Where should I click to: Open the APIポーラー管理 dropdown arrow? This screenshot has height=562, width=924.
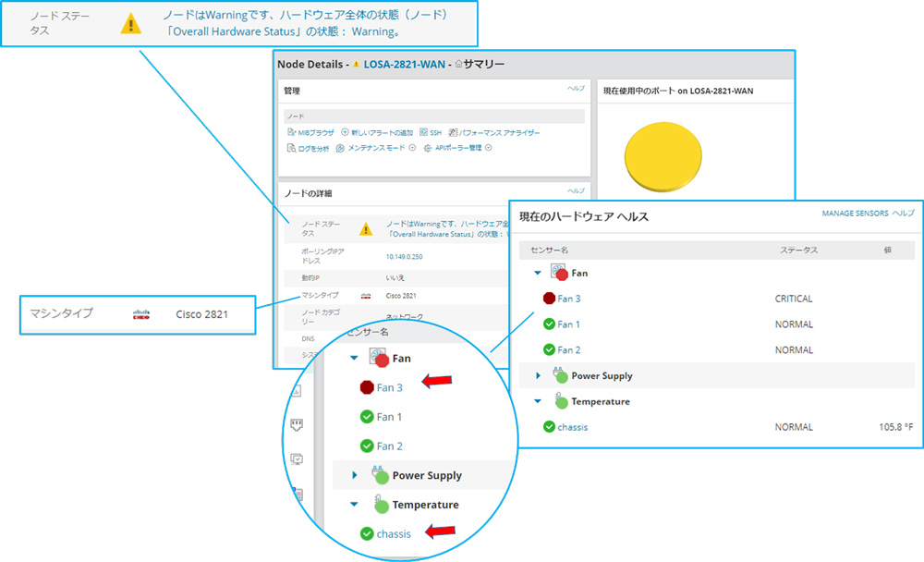(489, 147)
